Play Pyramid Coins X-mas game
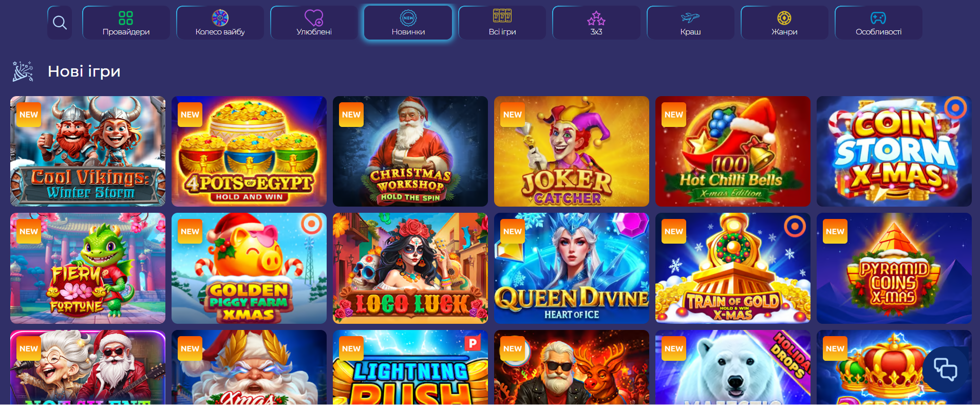The height and width of the screenshot is (405, 980). pos(894,268)
